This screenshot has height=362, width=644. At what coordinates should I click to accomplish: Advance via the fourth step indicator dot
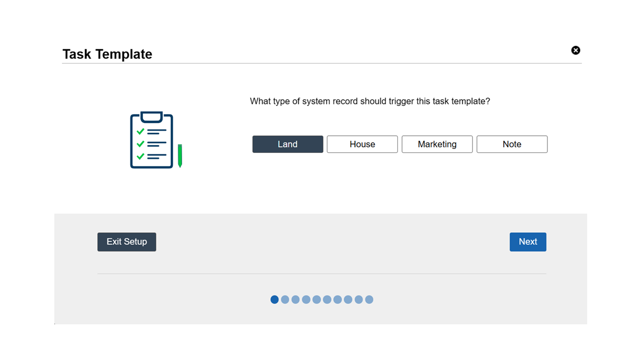click(306, 299)
